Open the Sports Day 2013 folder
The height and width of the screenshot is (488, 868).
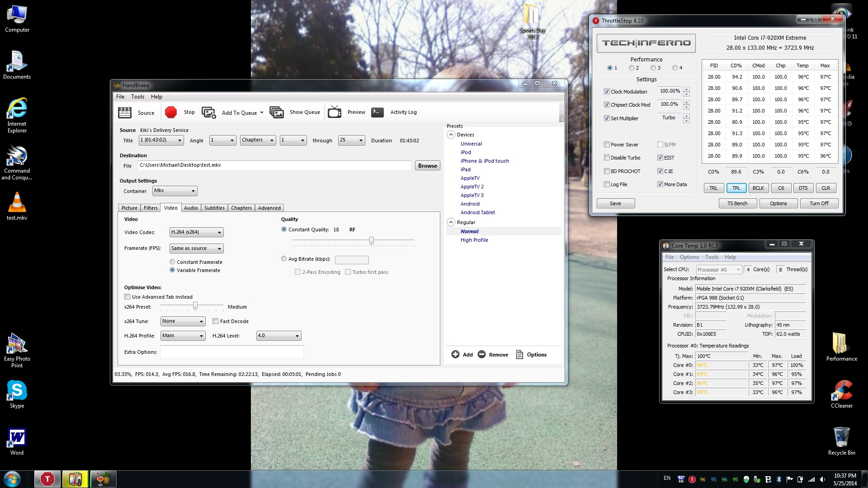(532, 22)
